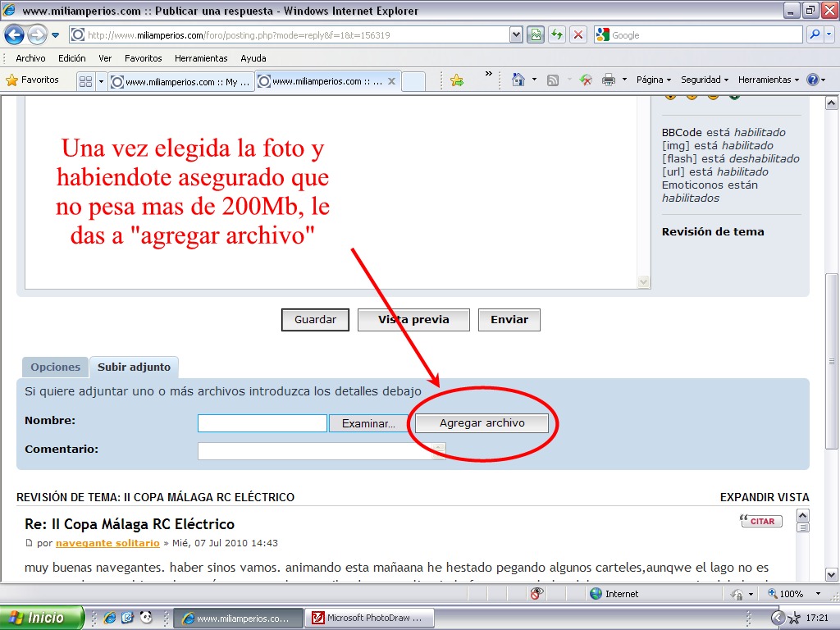Click the Enviar button
Image resolution: width=840 pixels, height=630 pixels.
(x=509, y=320)
